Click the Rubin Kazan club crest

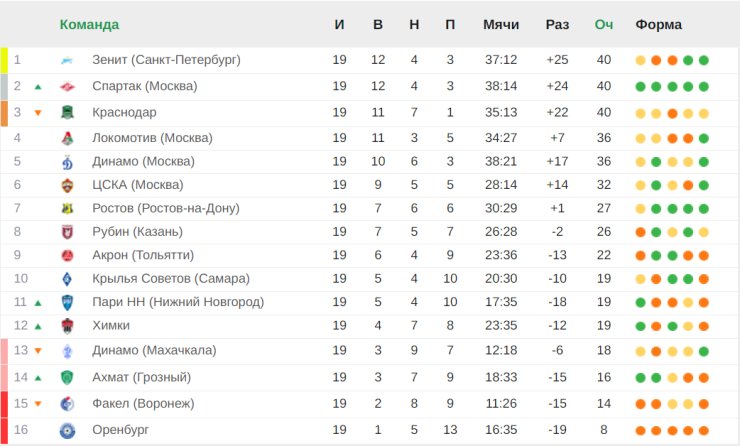coord(67,232)
